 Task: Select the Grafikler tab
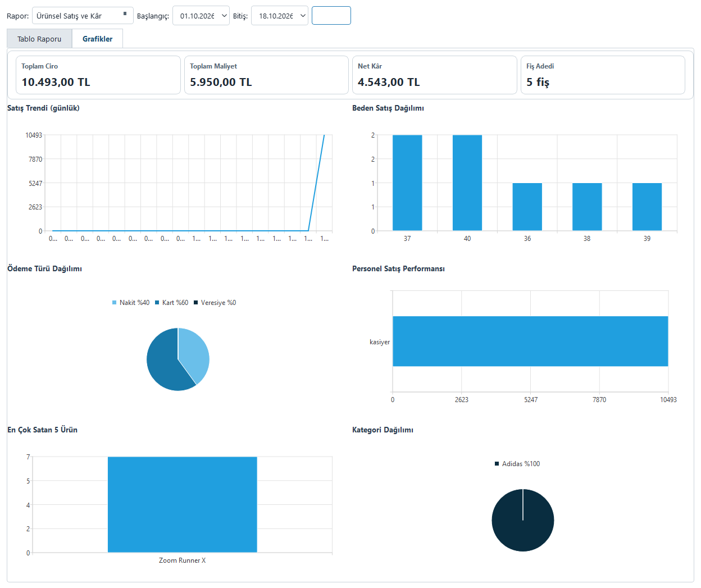coord(97,39)
